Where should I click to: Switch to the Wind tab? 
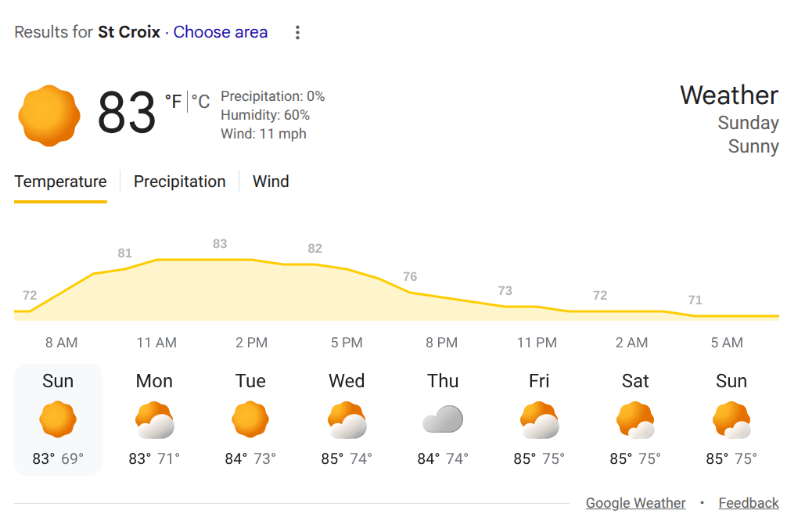(271, 182)
